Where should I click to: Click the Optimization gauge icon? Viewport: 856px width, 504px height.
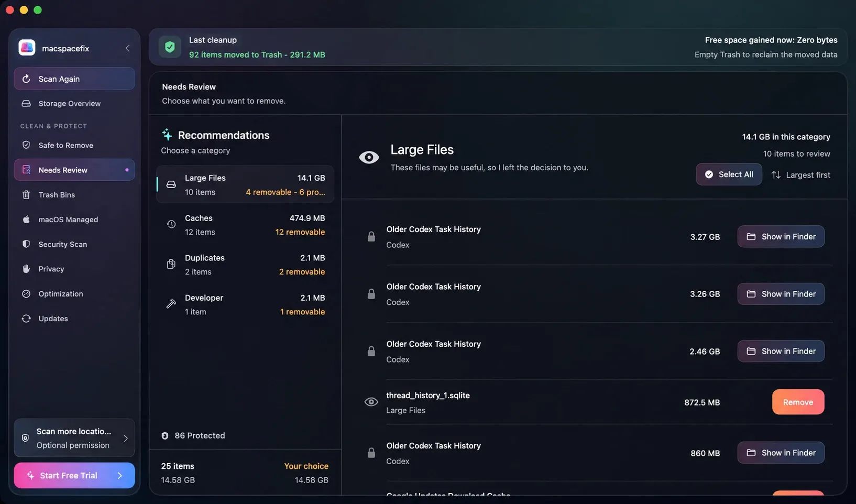[26, 293]
